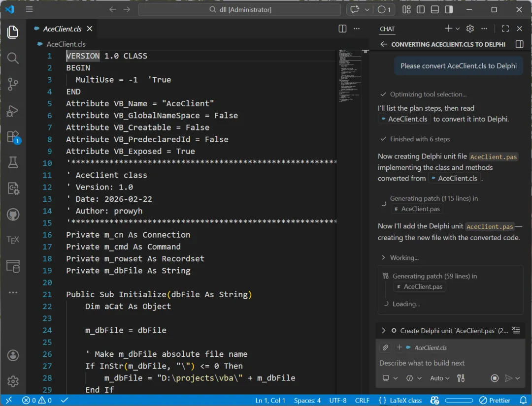
Task: Close the chat panel
Action: [x=520, y=29]
